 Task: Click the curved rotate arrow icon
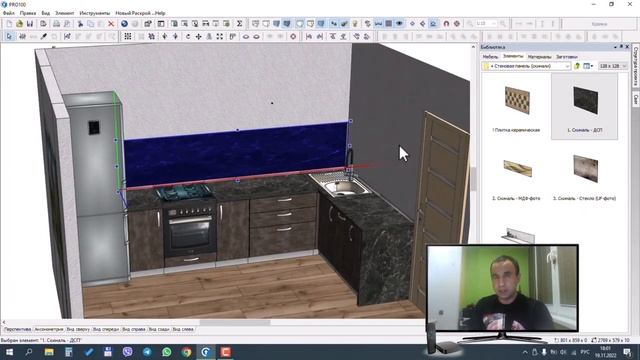click(x=188, y=37)
